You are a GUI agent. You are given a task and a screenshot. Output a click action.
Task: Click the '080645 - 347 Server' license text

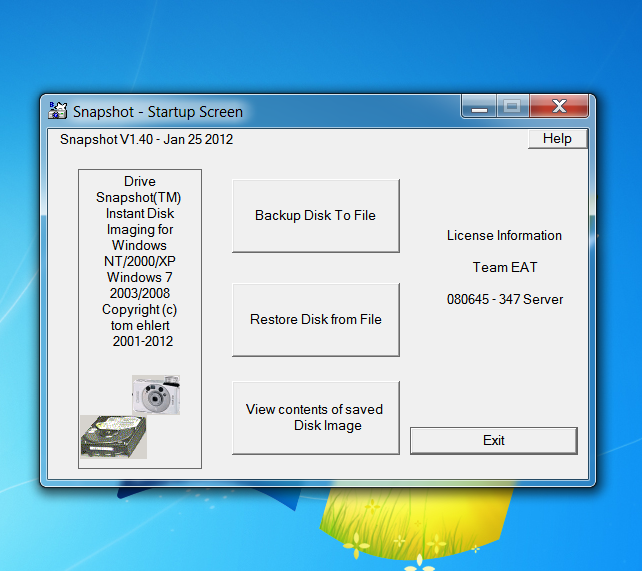point(505,299)
